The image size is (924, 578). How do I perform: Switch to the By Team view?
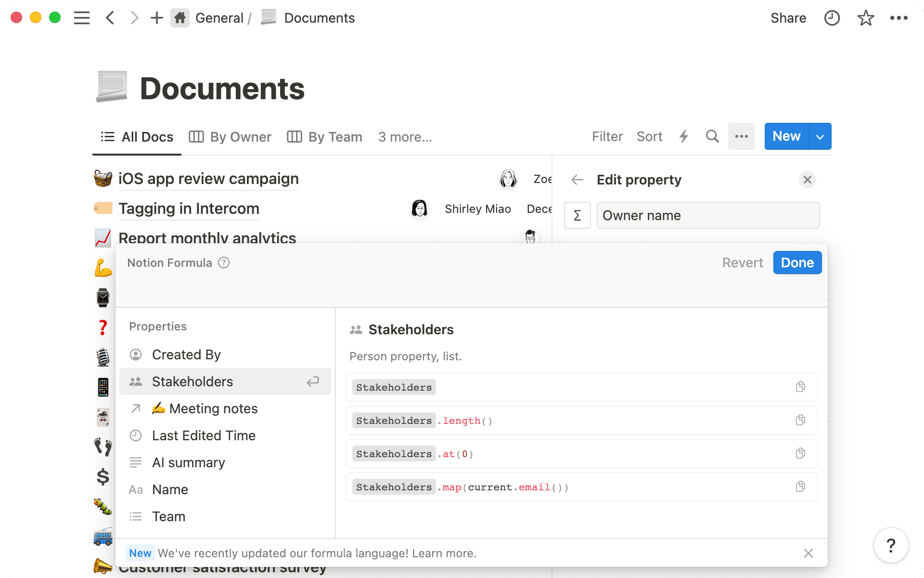click(x=324, y=137)
